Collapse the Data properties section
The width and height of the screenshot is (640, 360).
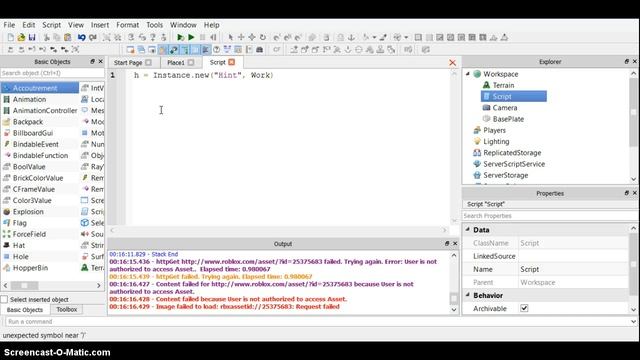468,229
